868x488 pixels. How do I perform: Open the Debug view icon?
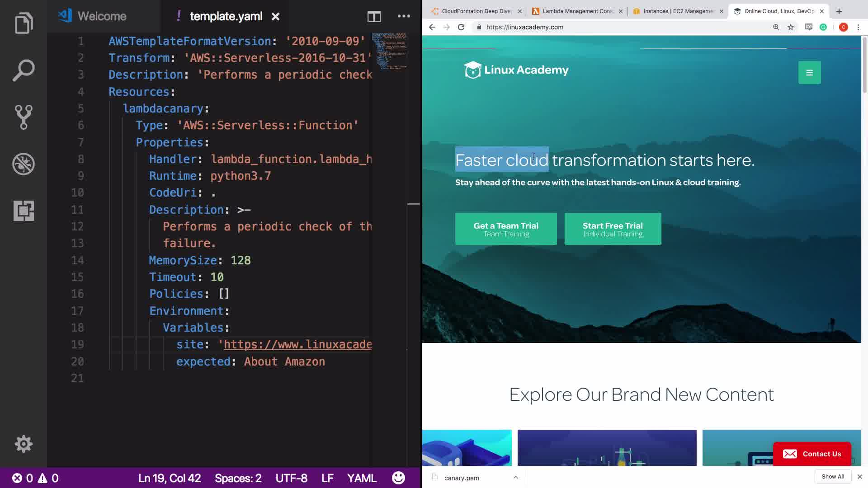click(24, 164)
